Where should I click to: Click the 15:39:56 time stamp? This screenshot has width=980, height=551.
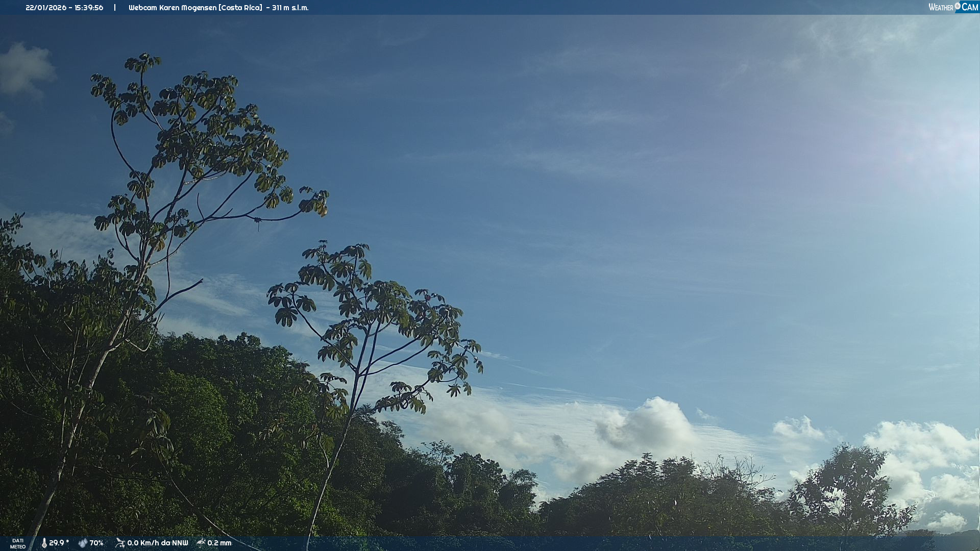point(89,8)
